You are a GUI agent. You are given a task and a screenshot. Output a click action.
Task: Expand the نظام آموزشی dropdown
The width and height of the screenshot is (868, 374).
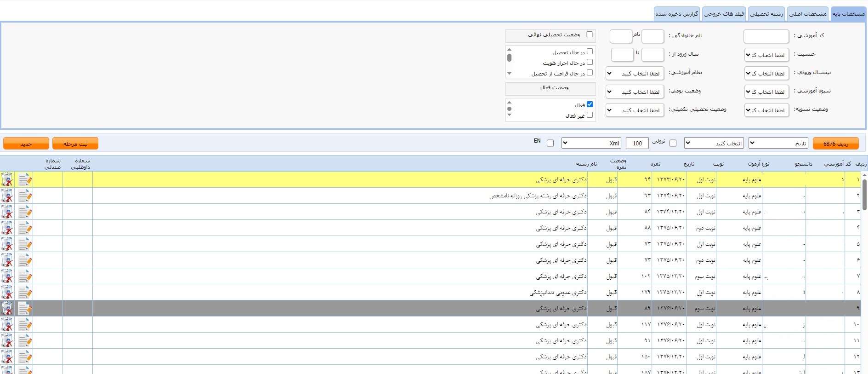coord(635,74)
